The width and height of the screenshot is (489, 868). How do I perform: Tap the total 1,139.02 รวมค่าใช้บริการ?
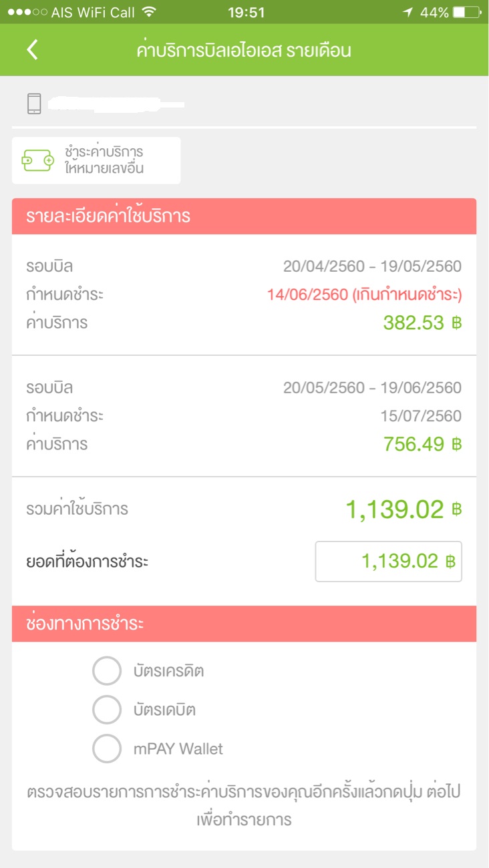click(394, 510)
